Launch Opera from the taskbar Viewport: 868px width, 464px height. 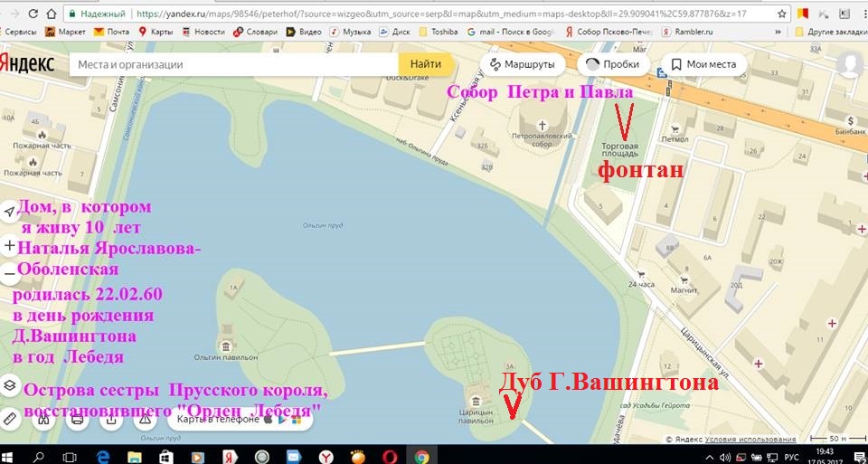coord(389,457)
